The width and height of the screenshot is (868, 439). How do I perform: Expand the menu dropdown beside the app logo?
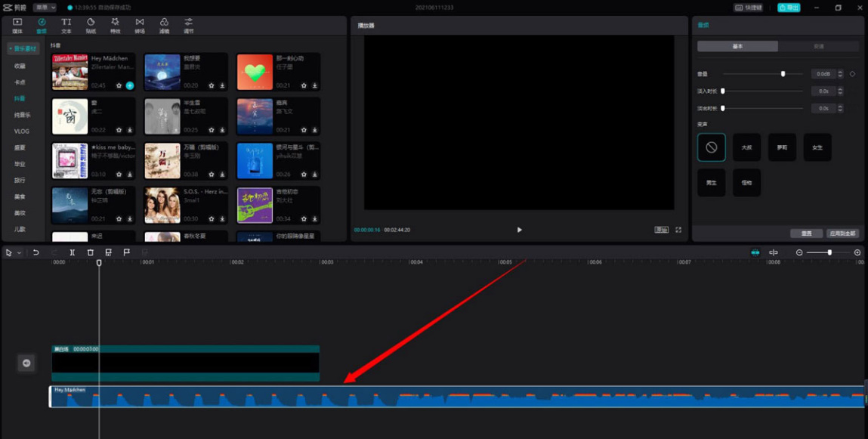tap(45, 8)
